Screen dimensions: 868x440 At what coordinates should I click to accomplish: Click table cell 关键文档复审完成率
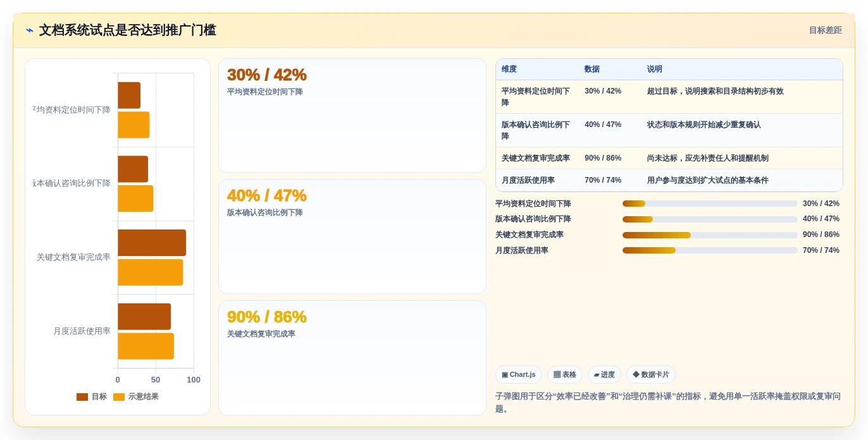(x=536, y=158)
